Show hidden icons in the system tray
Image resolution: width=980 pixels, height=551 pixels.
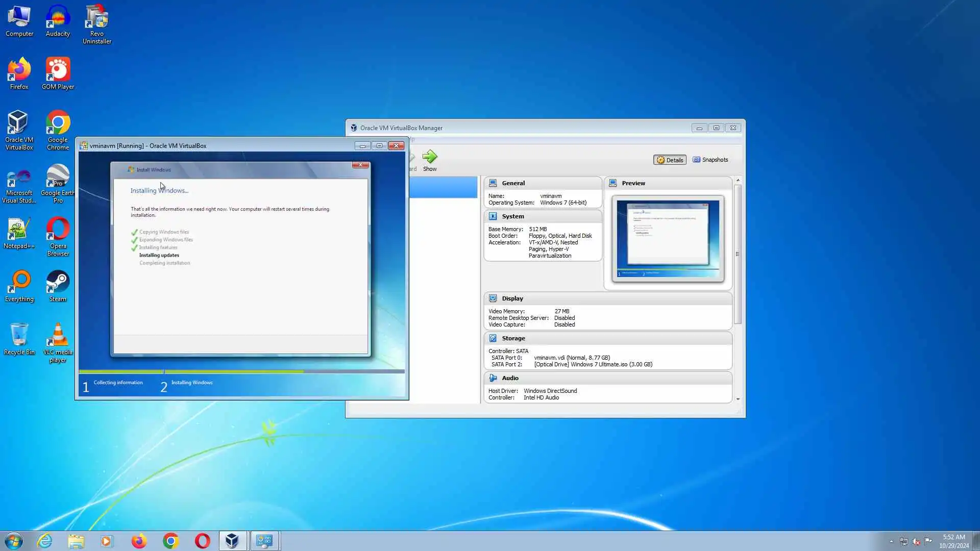click(891, 541)
